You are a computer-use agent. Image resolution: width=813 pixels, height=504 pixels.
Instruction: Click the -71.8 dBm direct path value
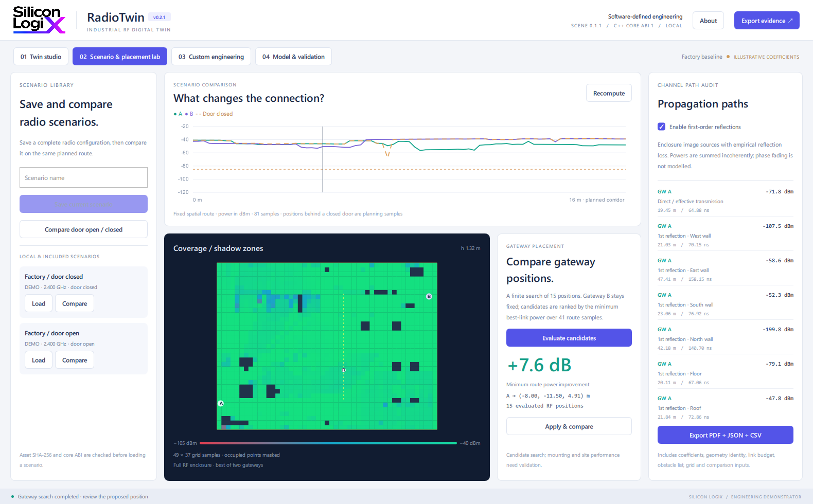[780, 192]
